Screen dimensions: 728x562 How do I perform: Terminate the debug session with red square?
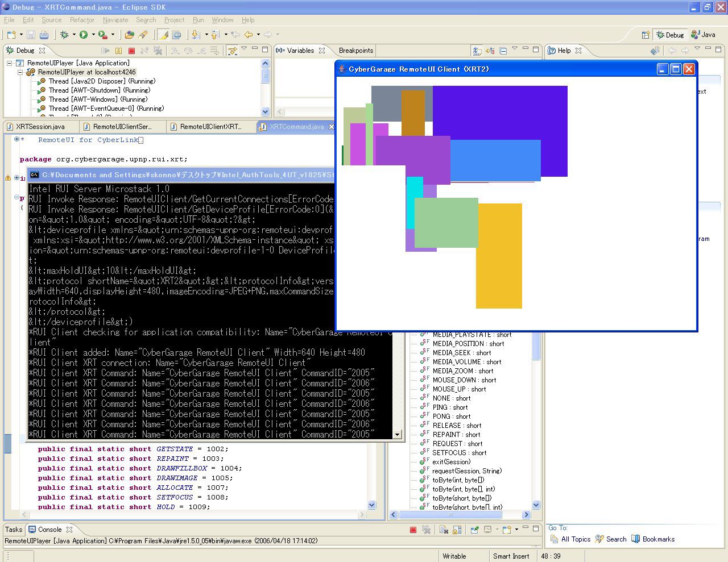tap(131, 51)
